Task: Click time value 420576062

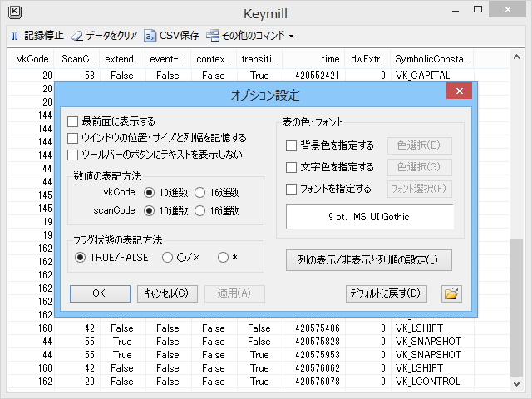Action: pyautogui.click(x=318, y=368)
